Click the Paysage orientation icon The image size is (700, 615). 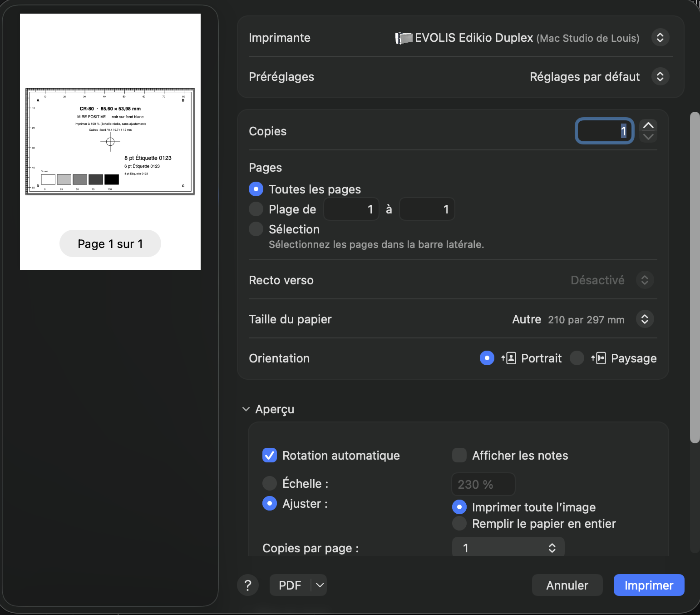click(599, 358)
